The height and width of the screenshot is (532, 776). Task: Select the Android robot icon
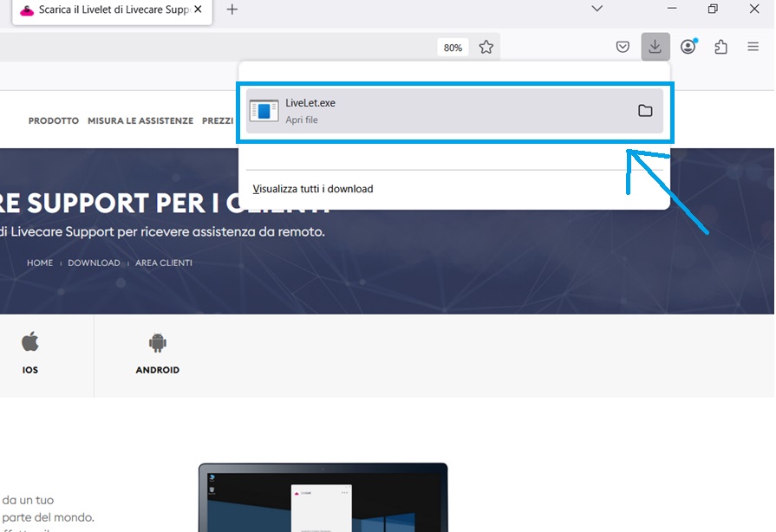157,343
